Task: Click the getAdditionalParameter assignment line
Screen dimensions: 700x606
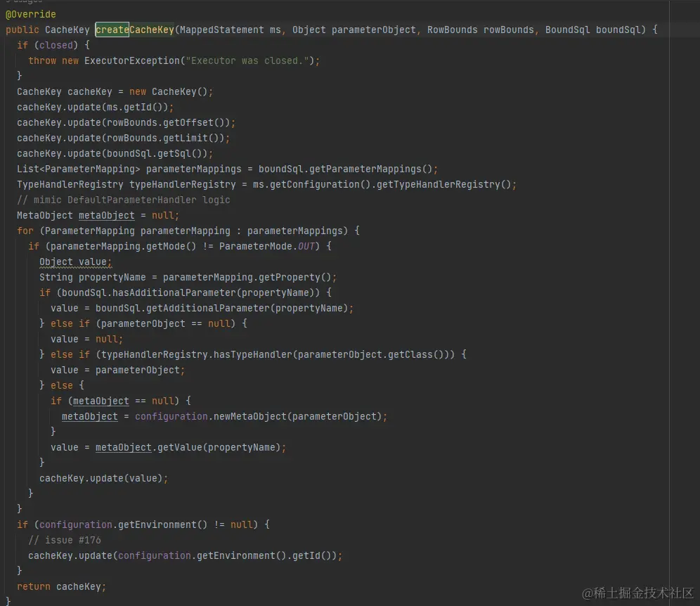Action: tap(202, 308)
